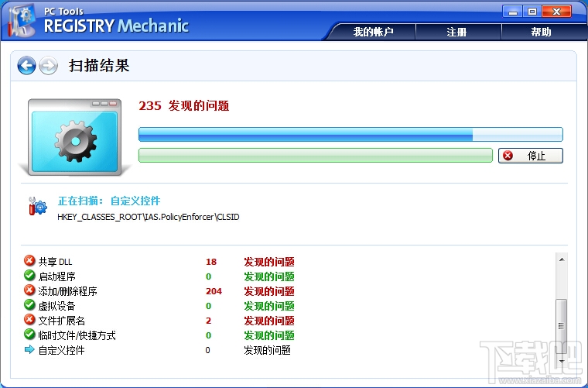Click the HKEY_CLASSES_ROOT registry path text
The height and width of the screenshot is (388, 588).
[x=148, y=217]
